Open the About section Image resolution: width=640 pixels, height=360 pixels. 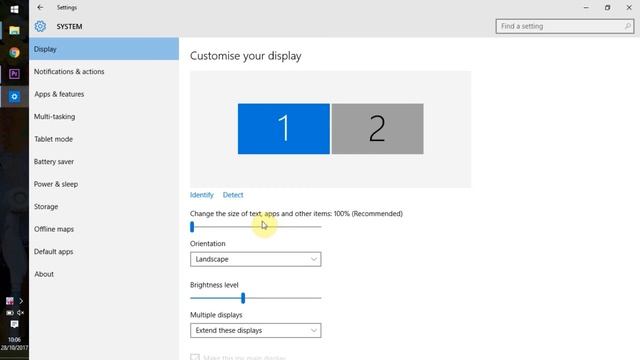pos(104,274)
